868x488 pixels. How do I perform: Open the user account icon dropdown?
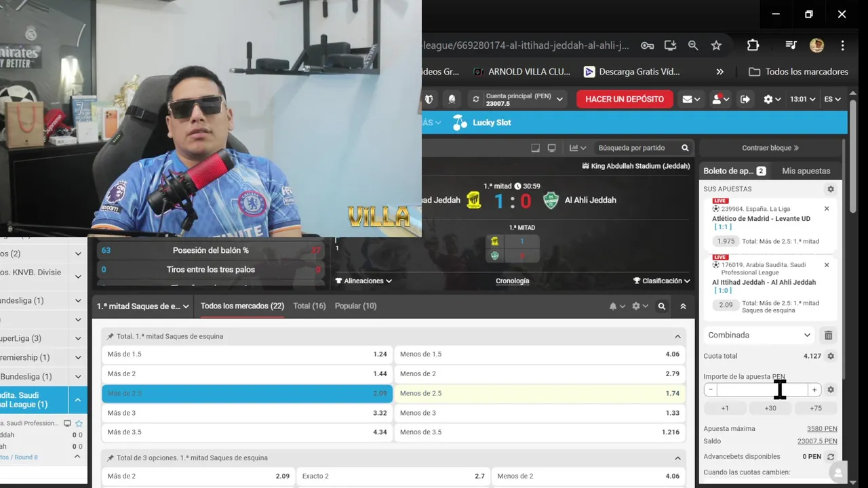720,99
